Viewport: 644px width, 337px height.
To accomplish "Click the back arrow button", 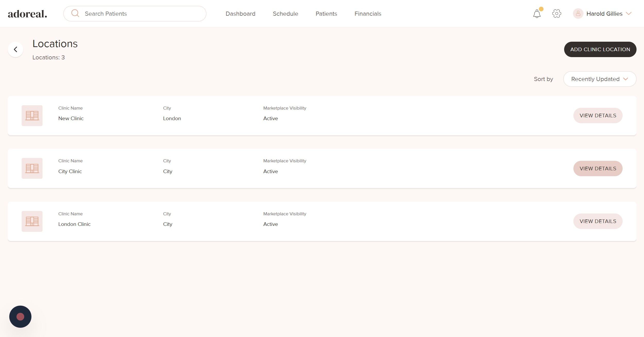I will (15, 49).
